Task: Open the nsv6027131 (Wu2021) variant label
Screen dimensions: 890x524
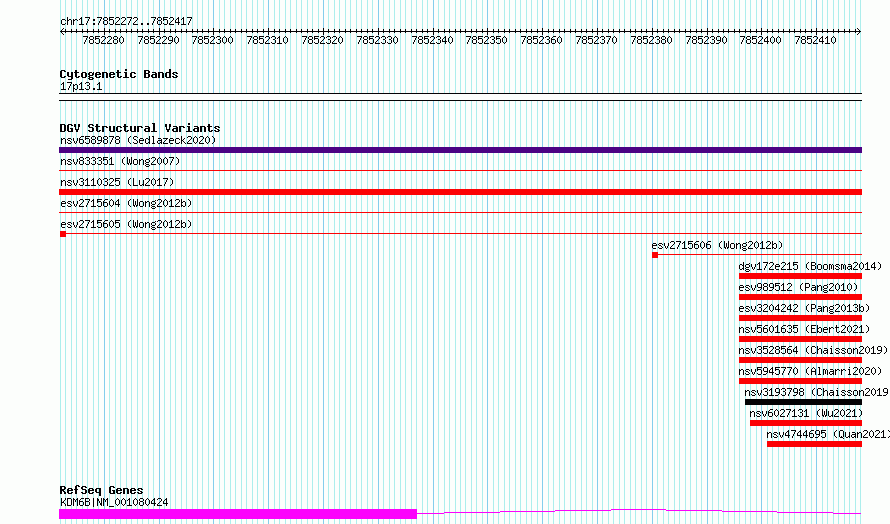Action: [x=806, y=413]
